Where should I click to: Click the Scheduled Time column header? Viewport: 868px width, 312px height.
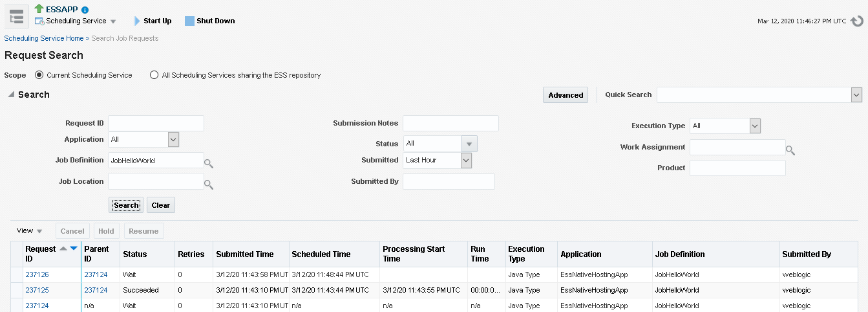pos(334,254)
